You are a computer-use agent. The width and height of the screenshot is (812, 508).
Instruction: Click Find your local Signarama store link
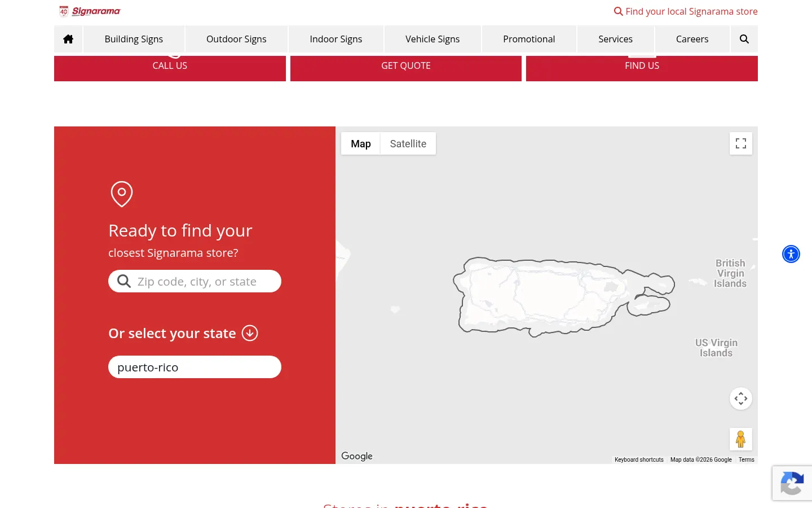coord(686,11)
